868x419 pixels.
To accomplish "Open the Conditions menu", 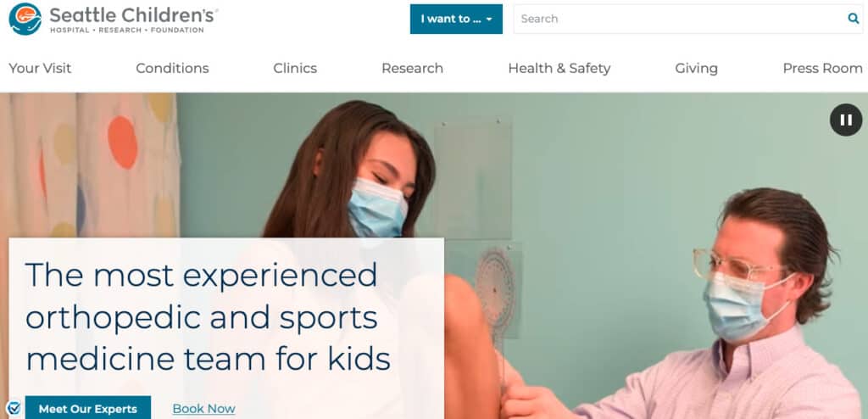I will click(x=172, y=68).
